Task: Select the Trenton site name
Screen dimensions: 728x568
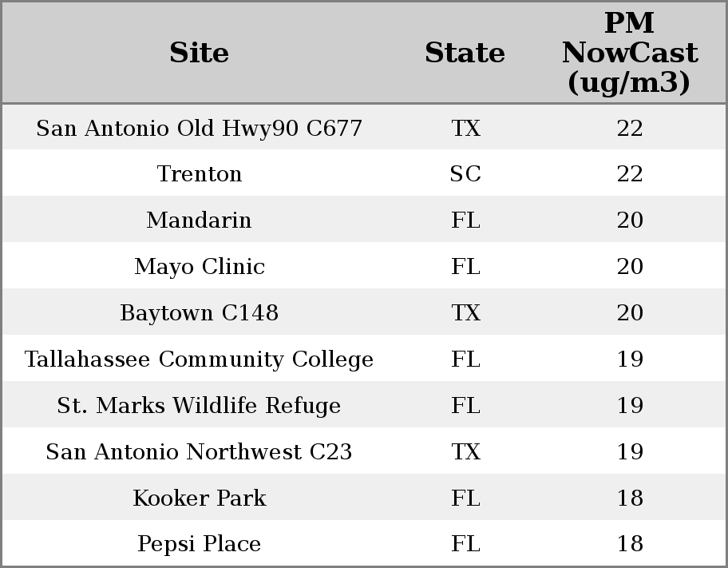Action: (x=199, y=174)
